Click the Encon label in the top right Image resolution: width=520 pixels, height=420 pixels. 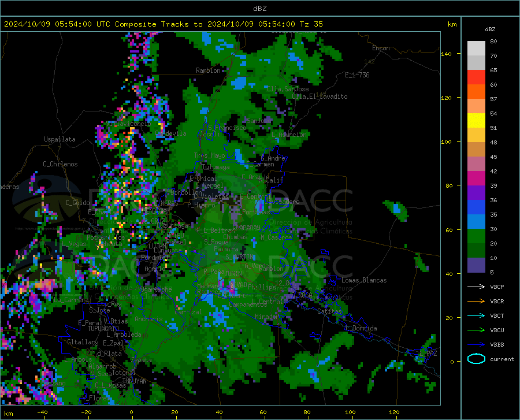381,48
